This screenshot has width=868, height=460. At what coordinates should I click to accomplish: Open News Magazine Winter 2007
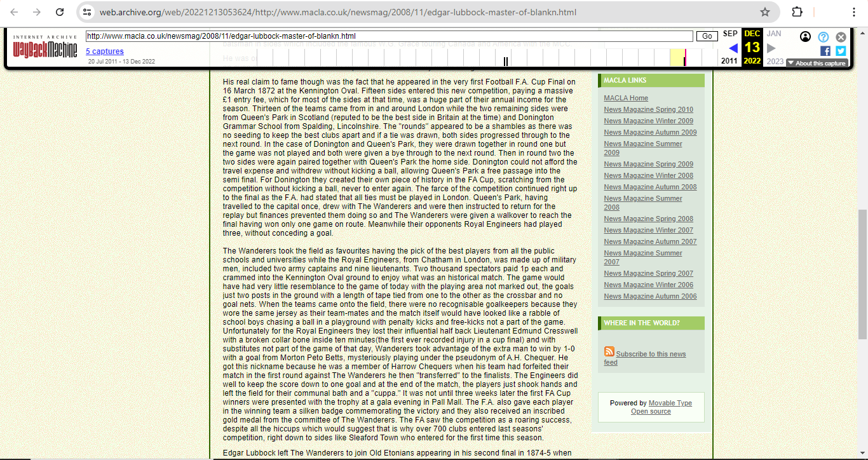[648, 230]
